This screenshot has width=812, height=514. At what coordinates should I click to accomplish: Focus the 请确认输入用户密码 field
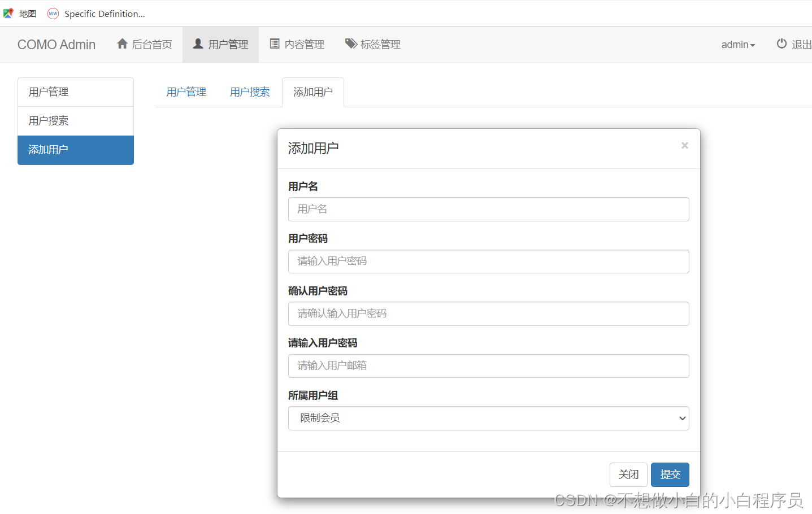489,313
